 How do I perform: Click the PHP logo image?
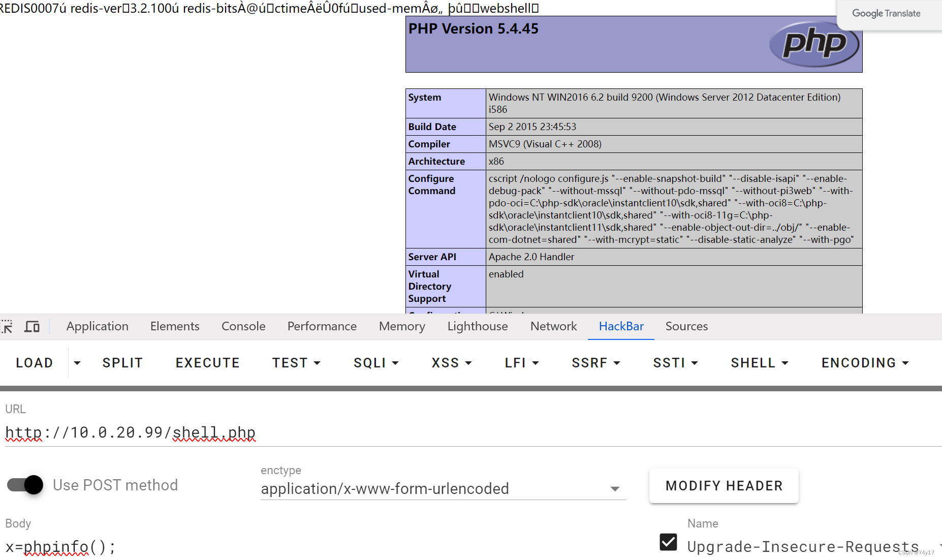(x=814, y=44)
